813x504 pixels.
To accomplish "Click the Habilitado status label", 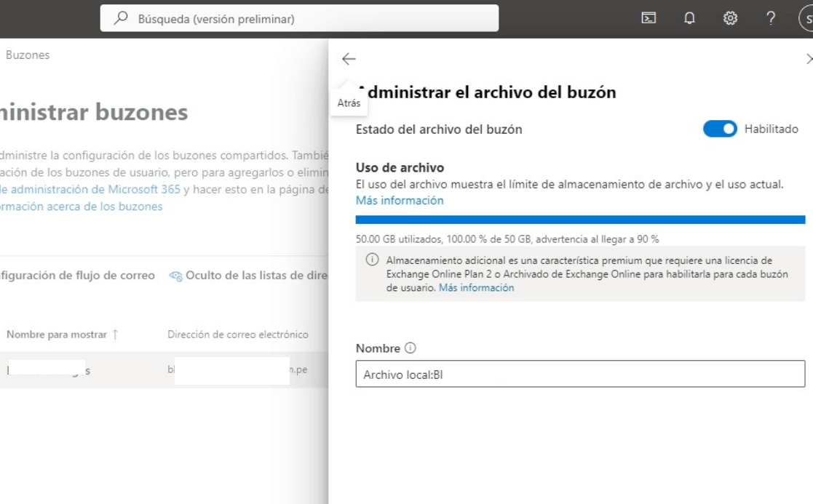I will click(771, 129).
